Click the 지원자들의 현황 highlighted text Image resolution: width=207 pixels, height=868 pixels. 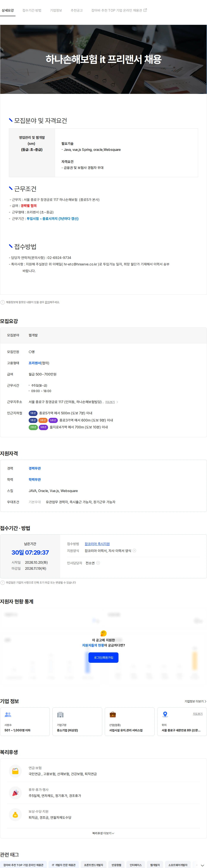click(93, 646)
